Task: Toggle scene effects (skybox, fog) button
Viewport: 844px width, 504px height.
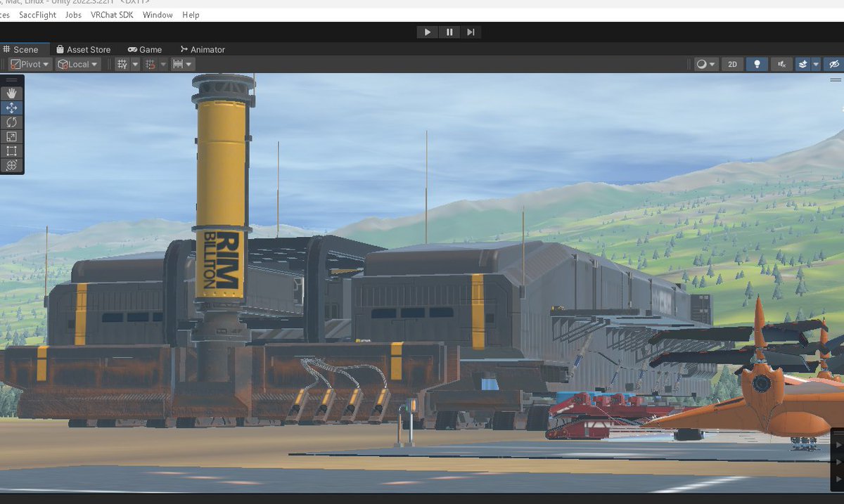Action: click(x=803, y=64)
